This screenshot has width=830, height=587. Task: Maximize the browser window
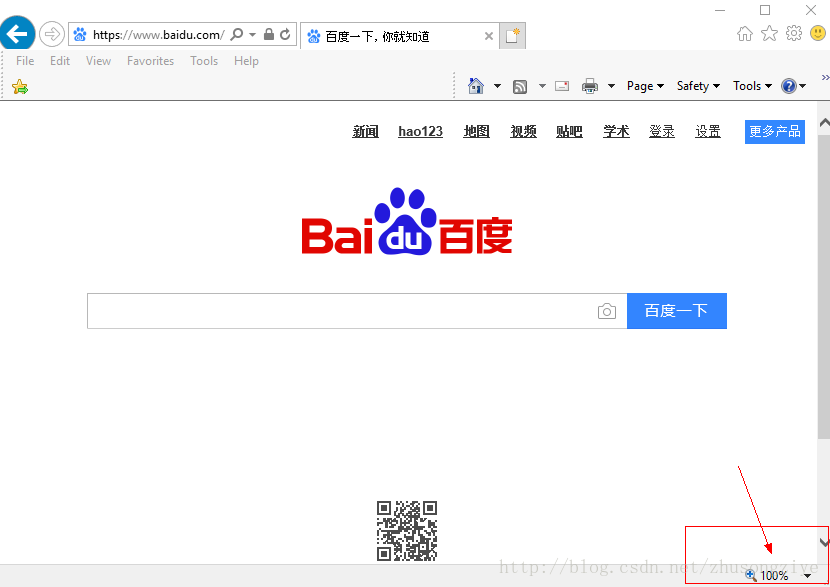click(x=765, y=10)
